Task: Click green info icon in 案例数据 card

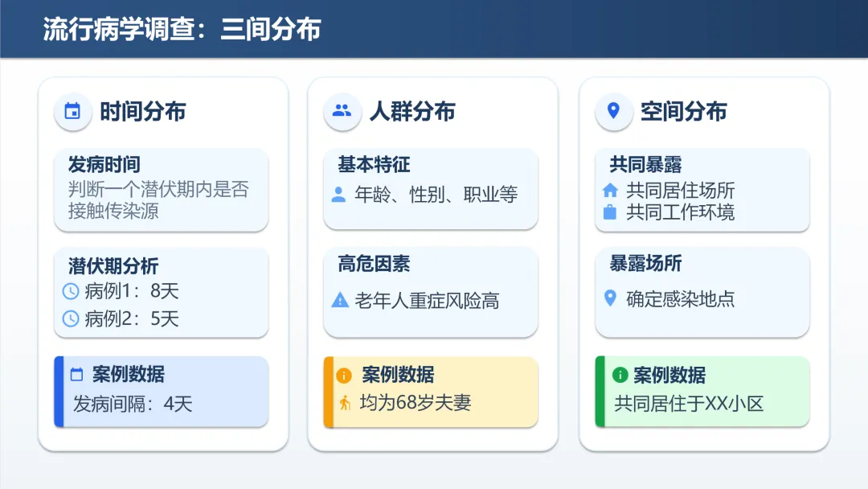Action: click(x=620, y=375)
